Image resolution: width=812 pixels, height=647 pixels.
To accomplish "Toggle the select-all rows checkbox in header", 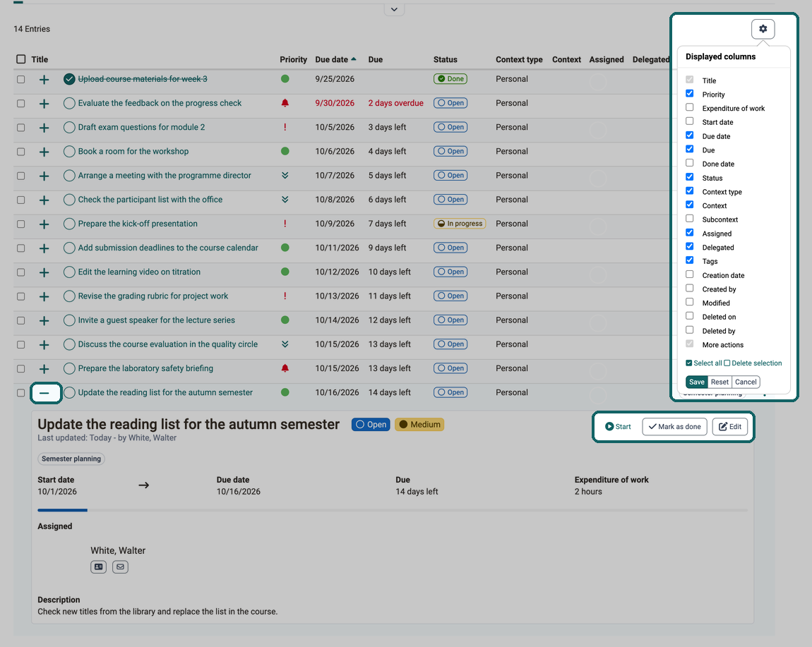I will [20, 59].
